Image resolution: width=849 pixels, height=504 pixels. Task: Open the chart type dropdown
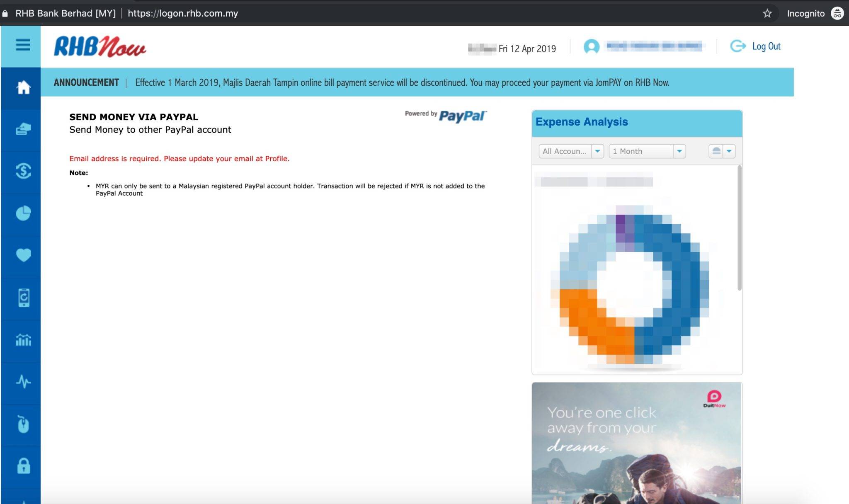pos(722,151)
